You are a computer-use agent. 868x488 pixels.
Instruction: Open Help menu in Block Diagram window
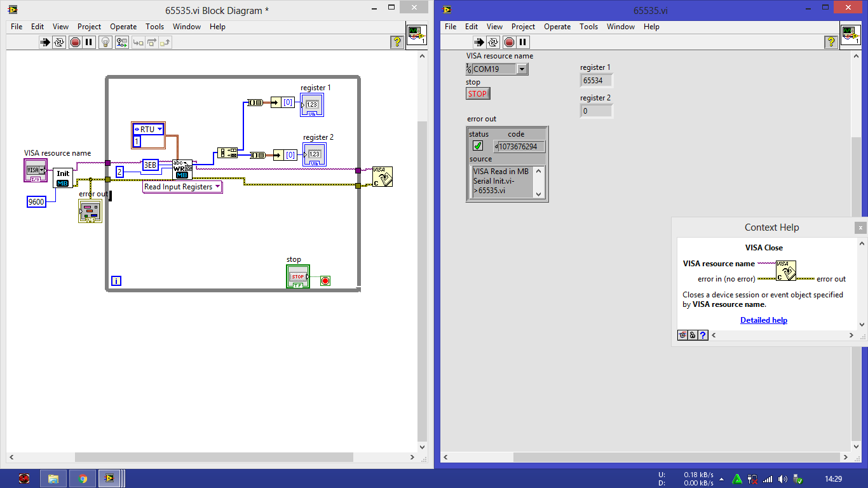[217, 27]
